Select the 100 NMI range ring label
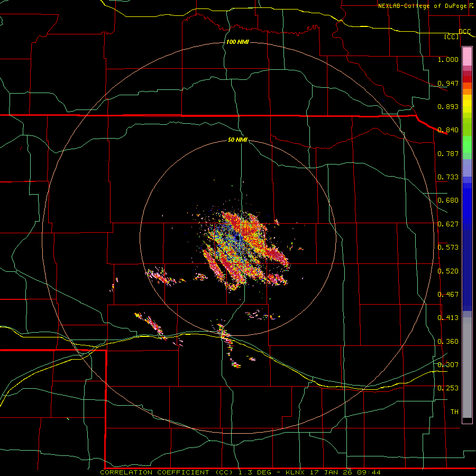The image size is (476, 476). (237, 42)
